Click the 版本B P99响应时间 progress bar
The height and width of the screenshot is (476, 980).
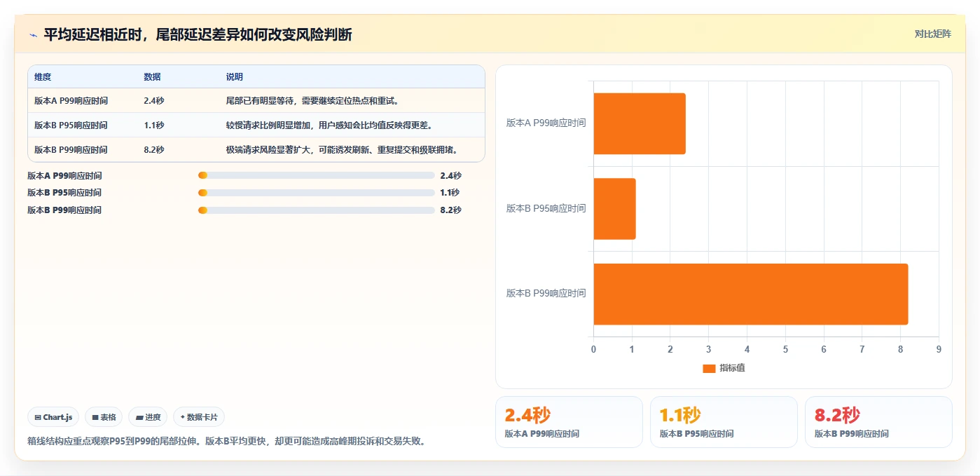click(317, 210)
